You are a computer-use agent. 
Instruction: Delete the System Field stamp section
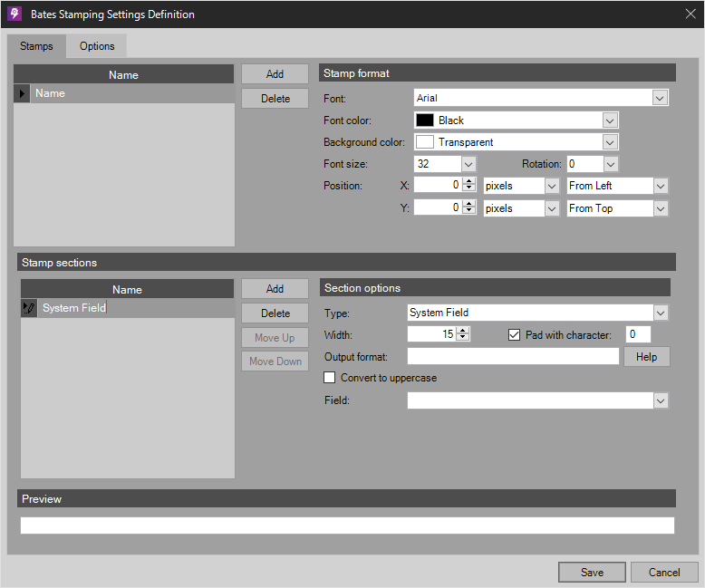(275, 313)
